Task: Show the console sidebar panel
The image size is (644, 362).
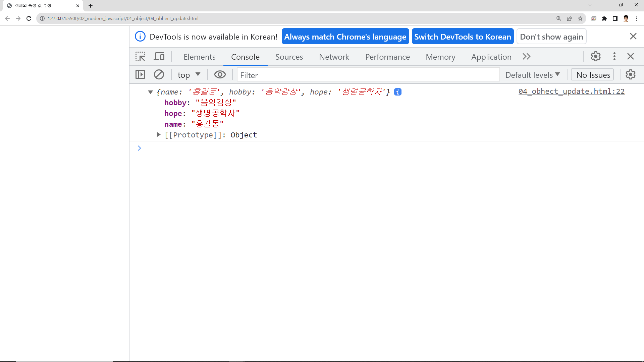Action: pos(140,75)
